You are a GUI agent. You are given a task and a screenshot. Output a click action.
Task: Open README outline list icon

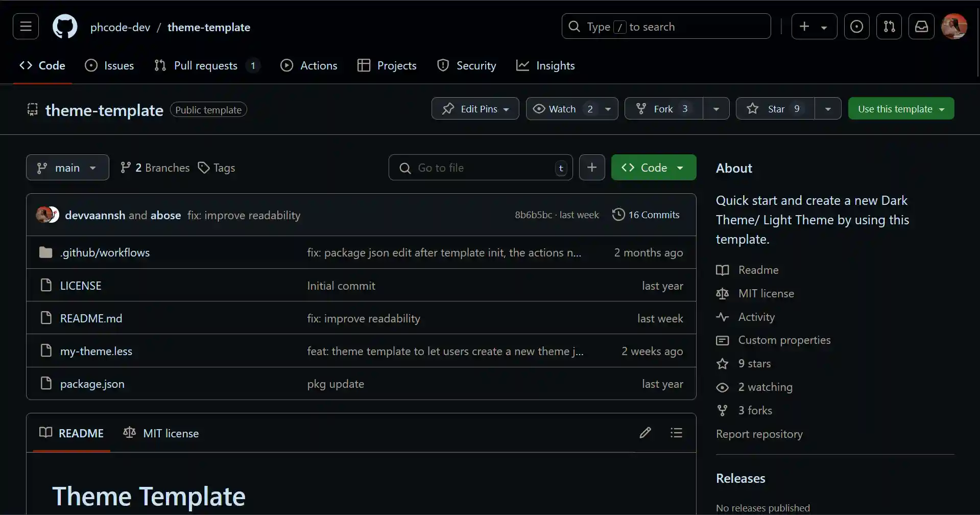coord(676,433)
